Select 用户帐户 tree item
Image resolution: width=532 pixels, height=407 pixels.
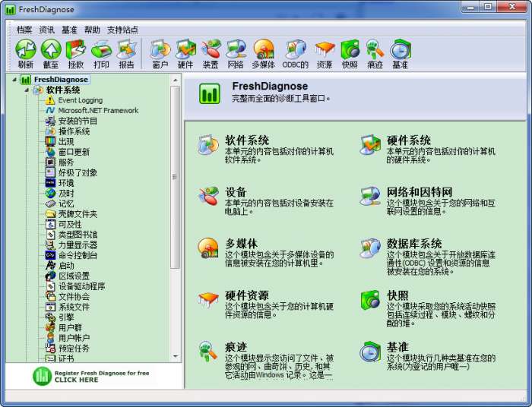click(74, 338)
